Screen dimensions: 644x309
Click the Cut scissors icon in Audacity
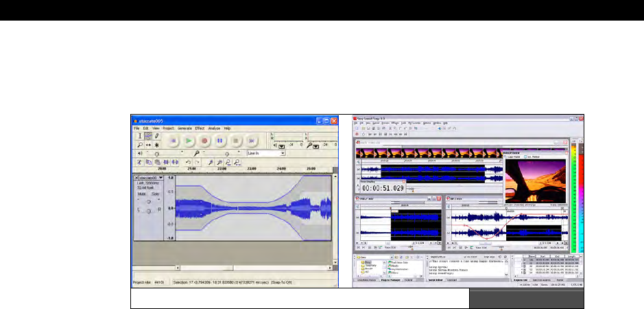tap(140, 163)
